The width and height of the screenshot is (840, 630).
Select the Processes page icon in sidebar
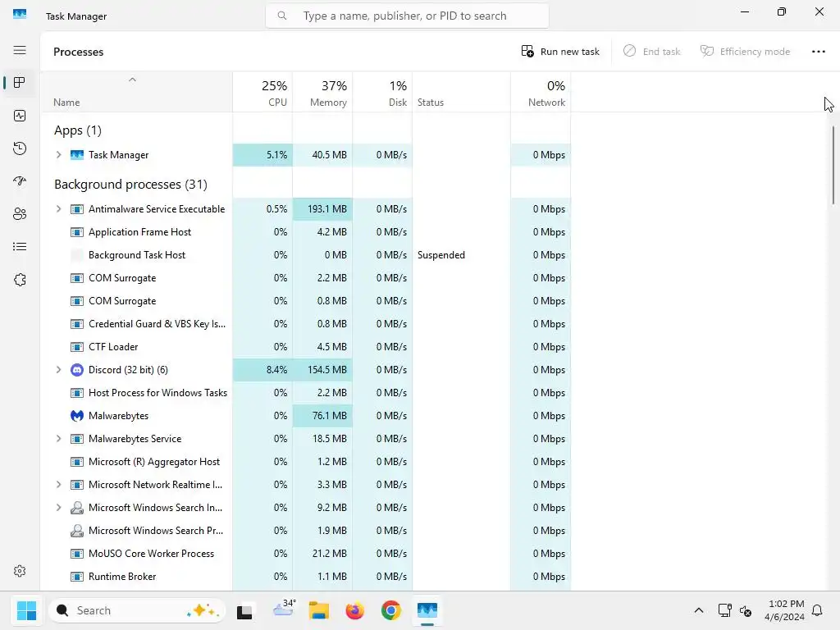tap(20, 83)
